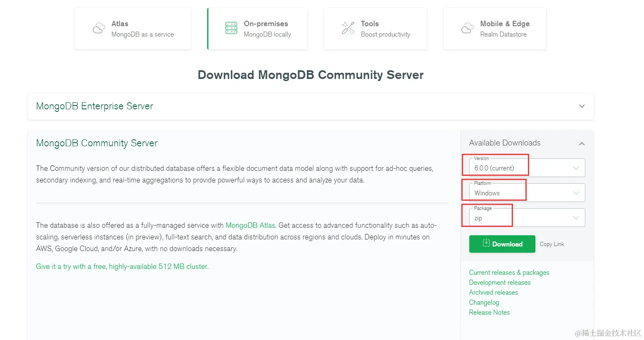This screenshot has height=340, width=644.
Task: Open the Mobile & Edge Realm Datastore tab
Action: coord(495,29)
